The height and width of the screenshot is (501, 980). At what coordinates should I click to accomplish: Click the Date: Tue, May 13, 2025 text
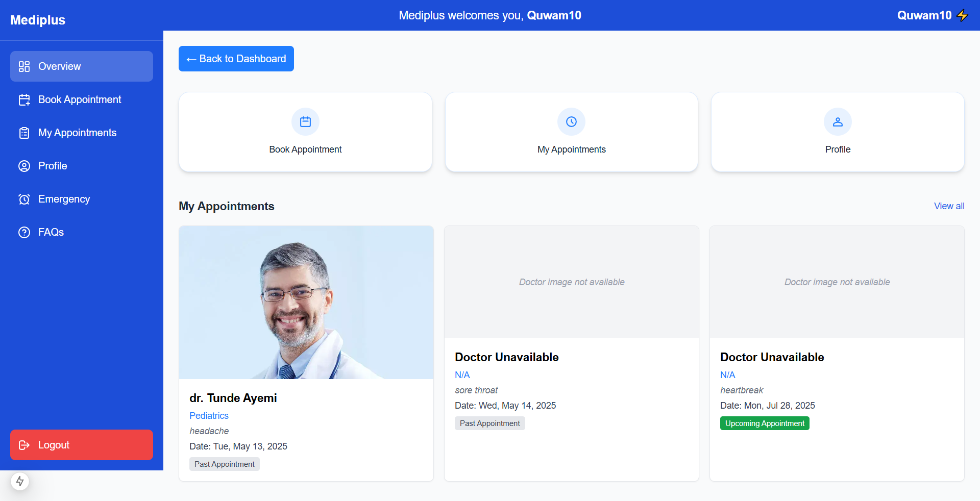[238, 446]
